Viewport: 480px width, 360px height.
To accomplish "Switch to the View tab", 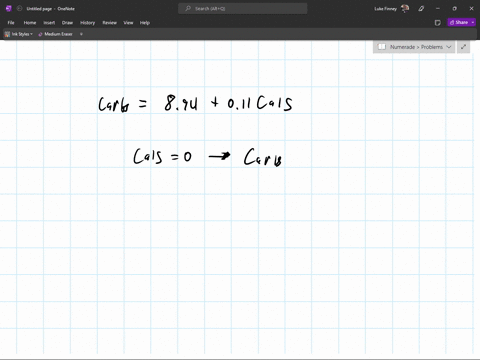I will tap(128, 23).
